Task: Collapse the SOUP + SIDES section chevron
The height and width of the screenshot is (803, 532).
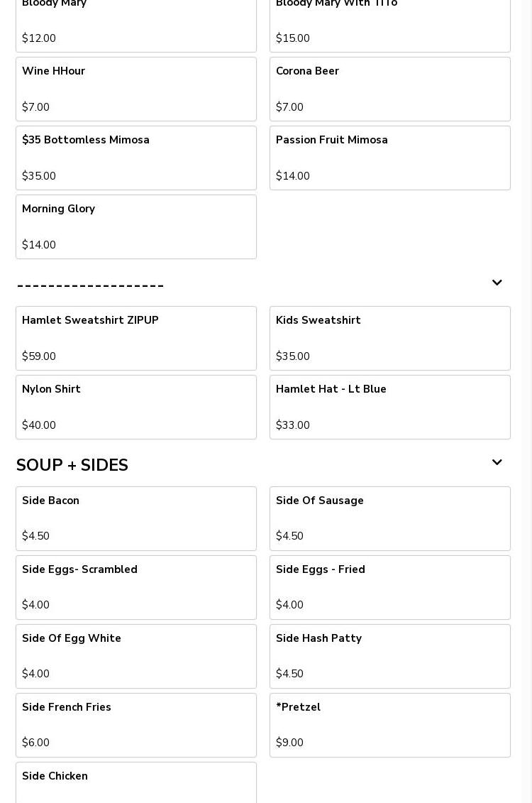Action: click(497, 463)
